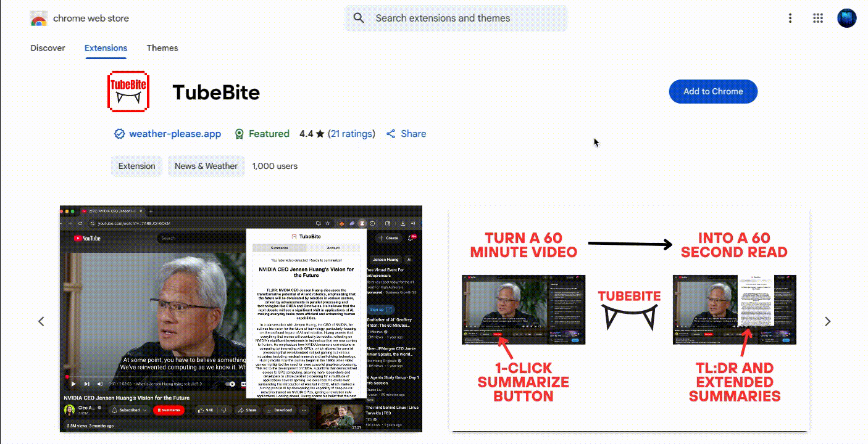The height and width of the screenshot is (444, 868).
Task: Filter by the News & Weather category
Action: (x=206, y=166)
